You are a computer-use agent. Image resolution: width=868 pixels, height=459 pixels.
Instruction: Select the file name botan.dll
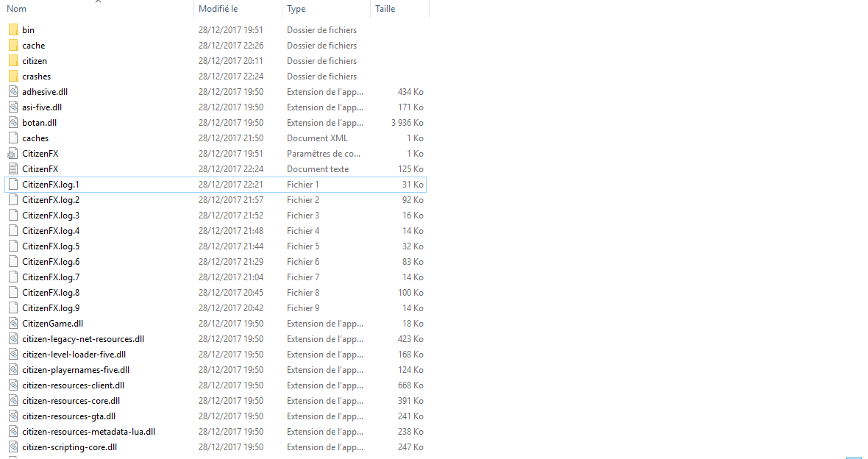point(39,123)
